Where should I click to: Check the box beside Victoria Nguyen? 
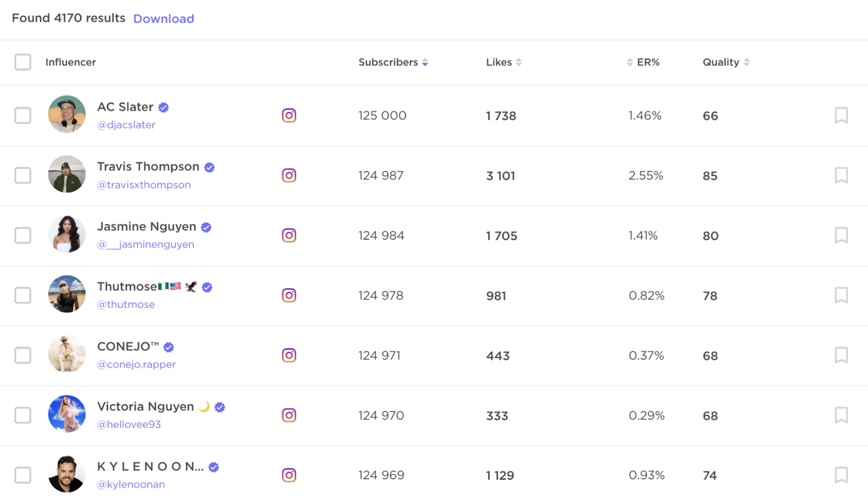[23, 415]
